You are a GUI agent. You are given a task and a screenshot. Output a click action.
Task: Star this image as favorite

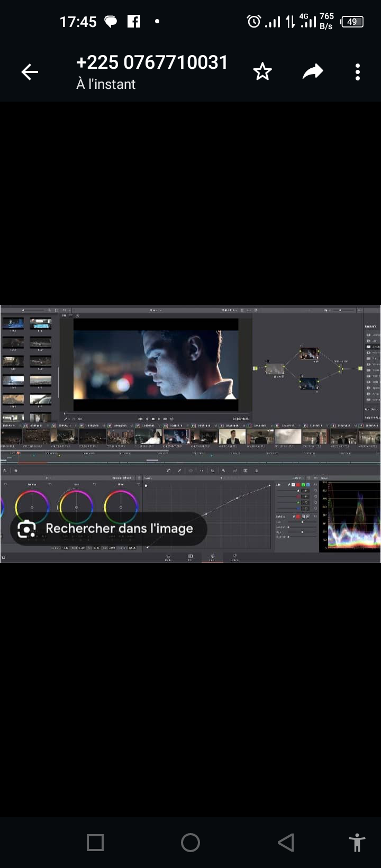coord(262,72)
